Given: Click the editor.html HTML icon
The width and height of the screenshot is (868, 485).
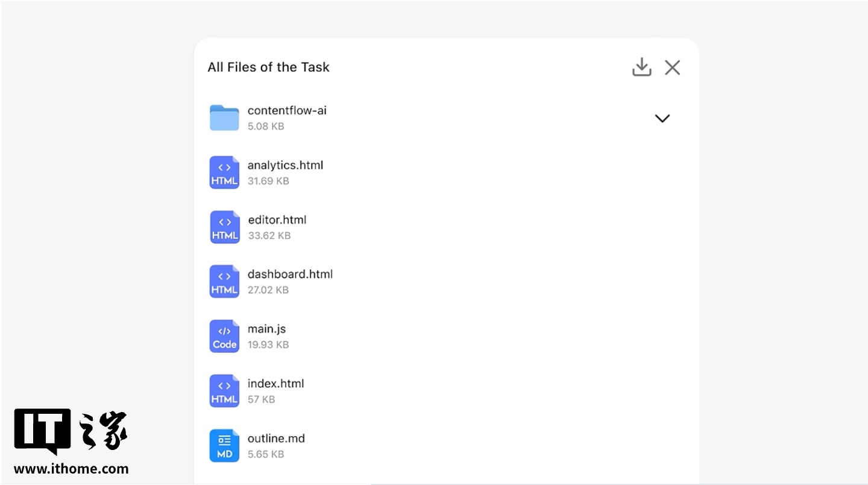Looking at the screenshot, I should pyautogui.click(x=224, y=227).
